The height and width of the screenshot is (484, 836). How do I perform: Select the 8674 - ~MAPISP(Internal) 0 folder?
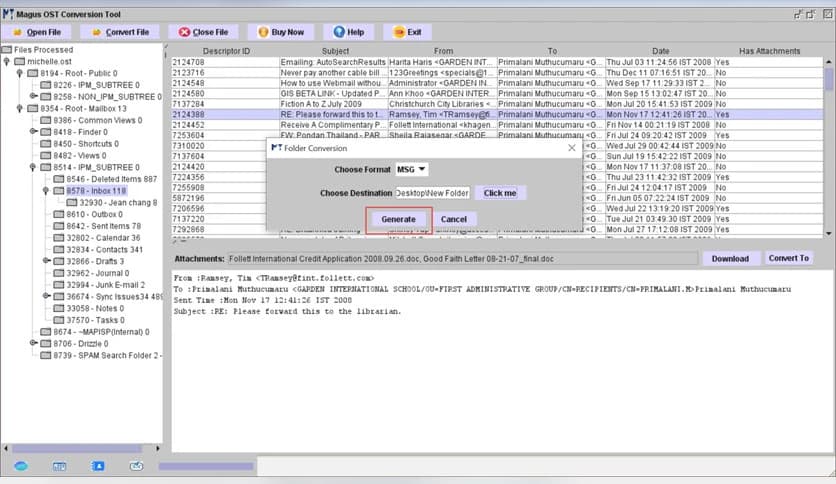[101, 332]
